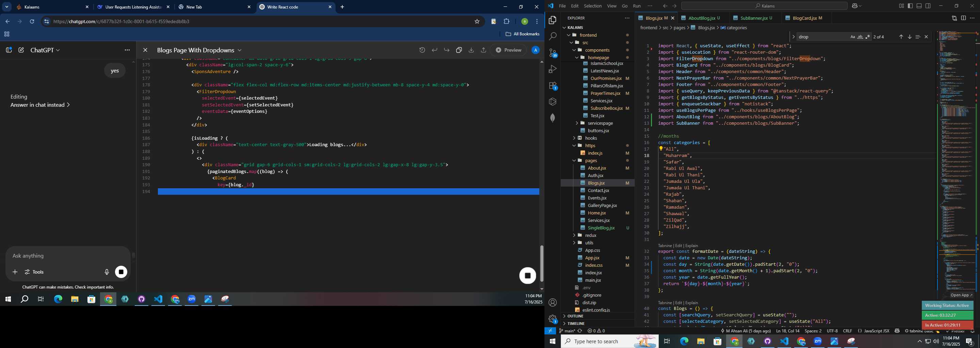Click the canvas undo arrow
The width and height of the screenshot is (980, 348).
click(435, 50)
